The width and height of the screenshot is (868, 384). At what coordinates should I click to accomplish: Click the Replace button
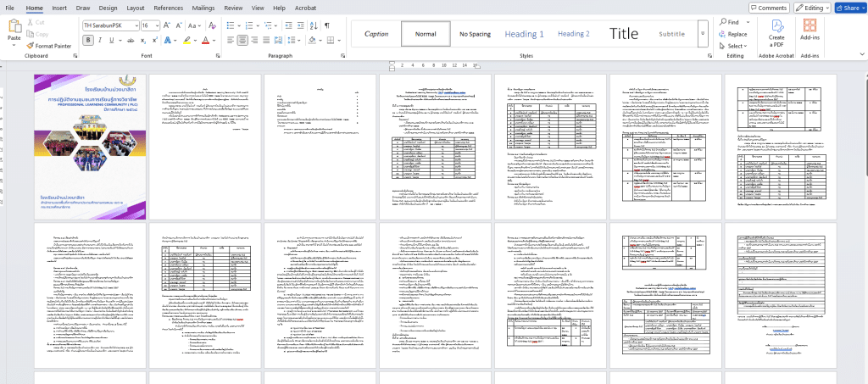732,34
